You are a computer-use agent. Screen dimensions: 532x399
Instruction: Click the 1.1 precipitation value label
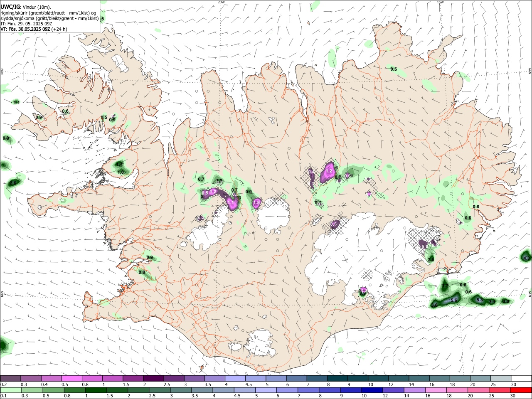(17, 103)
